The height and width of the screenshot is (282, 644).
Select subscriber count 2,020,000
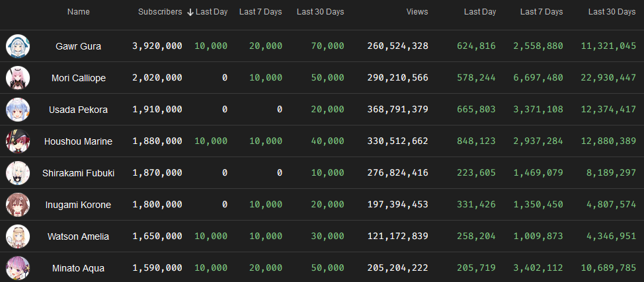coord(157,77)
